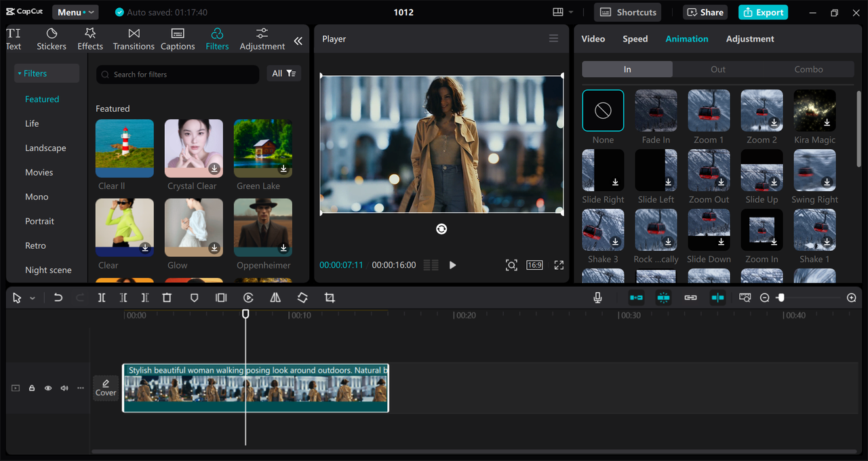Image resolution: width=868 pixels, height=461 pixels.
Task: Click the Rotate icon in timeline toolbar
Action: pyautogui.click(x=302, y=298)
